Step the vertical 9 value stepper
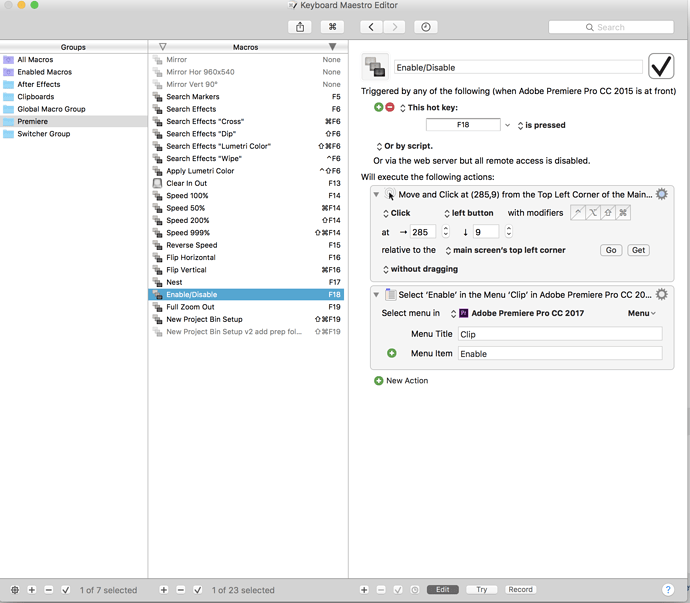The image size is (690, 603). [x=509, y=231]
